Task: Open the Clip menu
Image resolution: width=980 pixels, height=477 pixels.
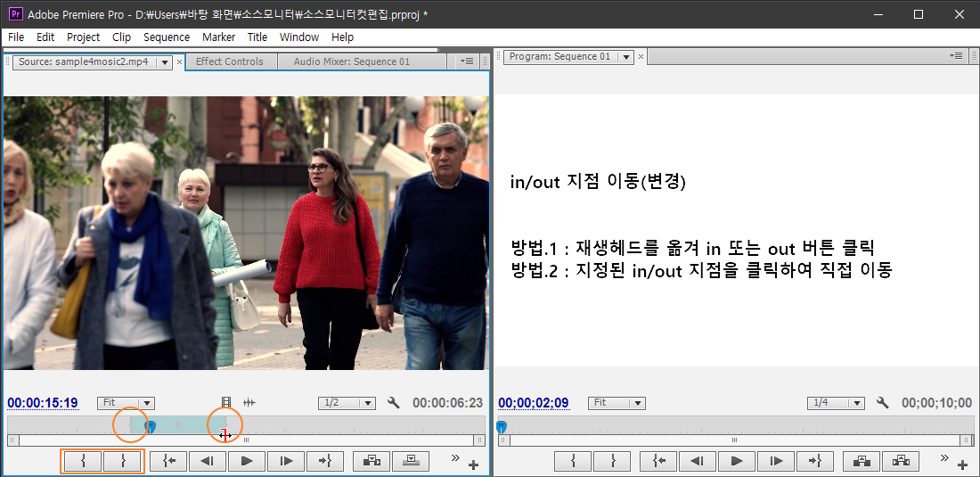Action: pos(121,37)
